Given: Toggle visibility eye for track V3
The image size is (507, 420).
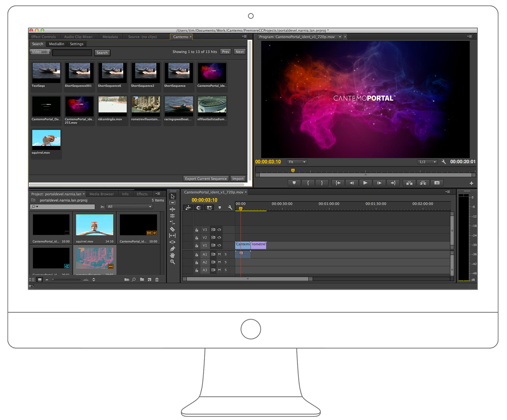Looking at the screenshot, I should 219,230.
